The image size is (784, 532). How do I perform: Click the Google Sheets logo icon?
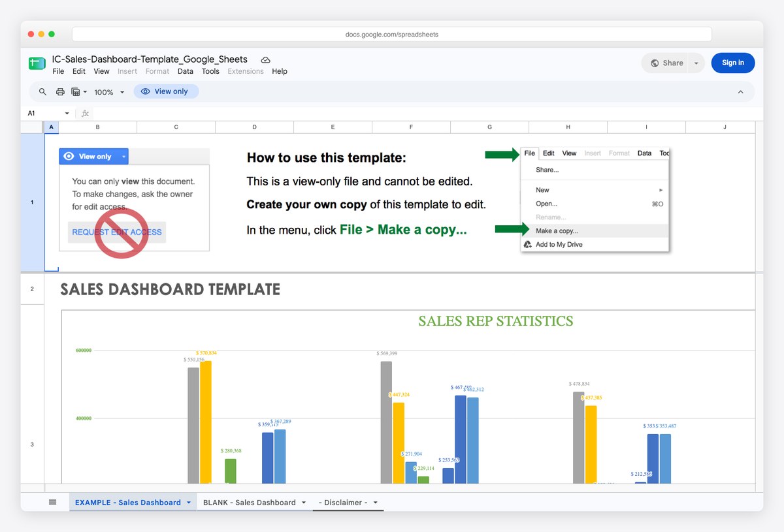pos(36,63)
